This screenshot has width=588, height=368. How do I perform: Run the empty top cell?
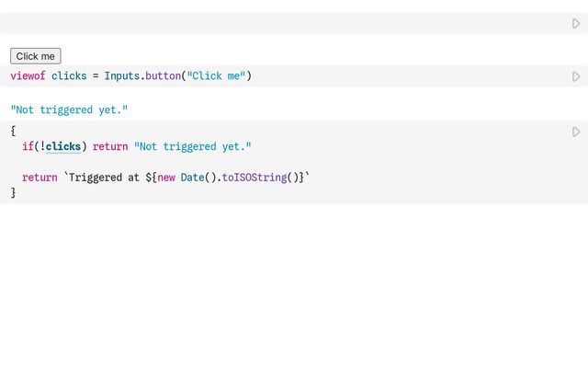point(576,24)
